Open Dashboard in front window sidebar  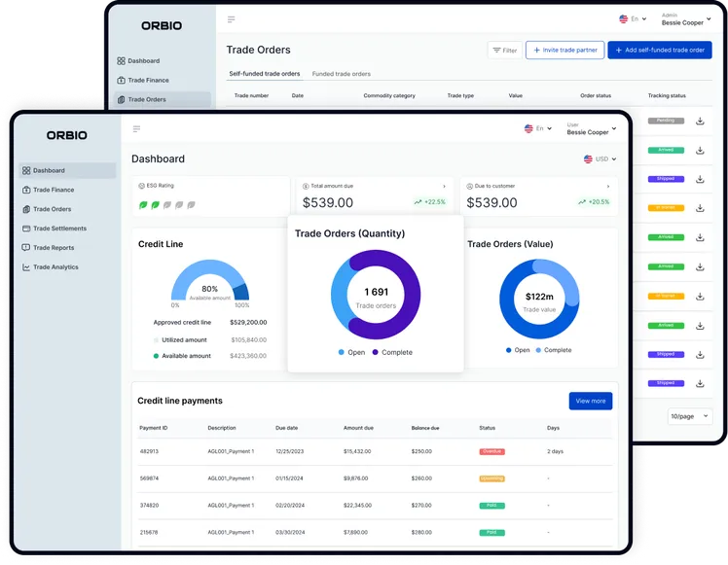click(67, 170)
